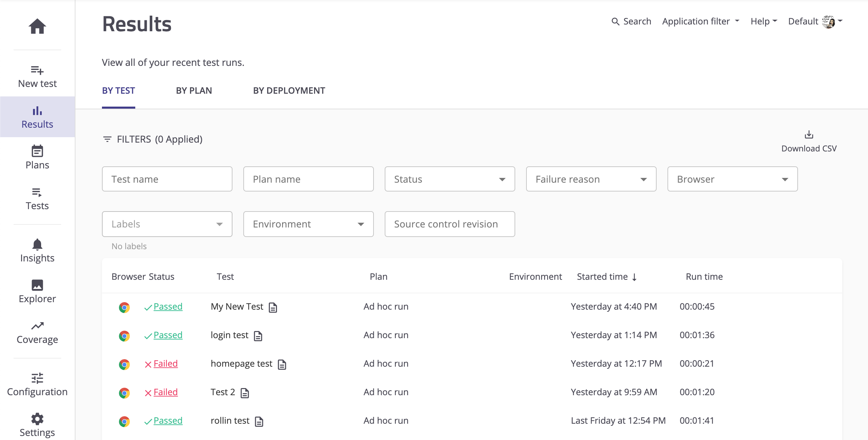Expand the Status filter dropdown
Viewport: 868px width, 440px height.
pyautogui.click(x=450, y=179)
